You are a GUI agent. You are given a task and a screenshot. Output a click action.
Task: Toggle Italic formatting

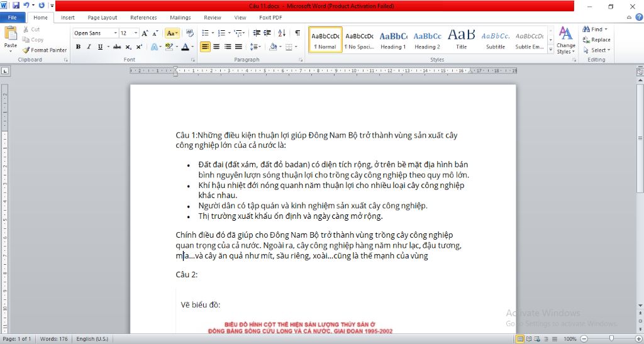coord(89,47)
